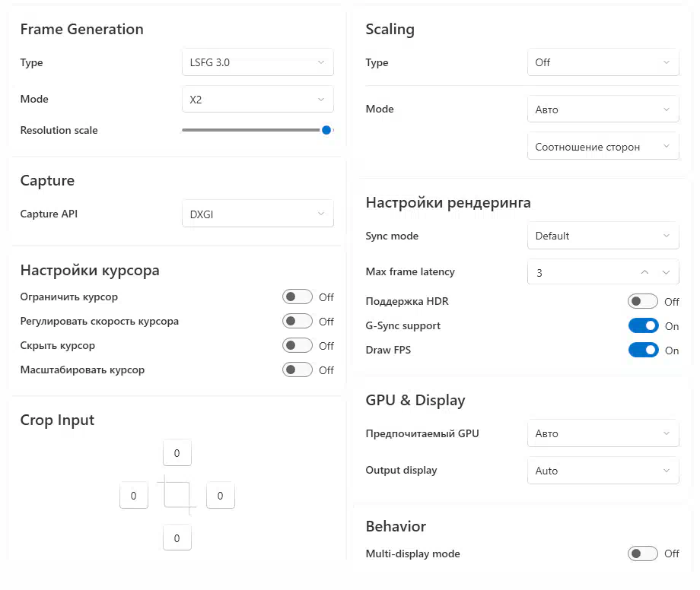Click the left crop input field
Screen dimensions: 700x590
point(134,495)
